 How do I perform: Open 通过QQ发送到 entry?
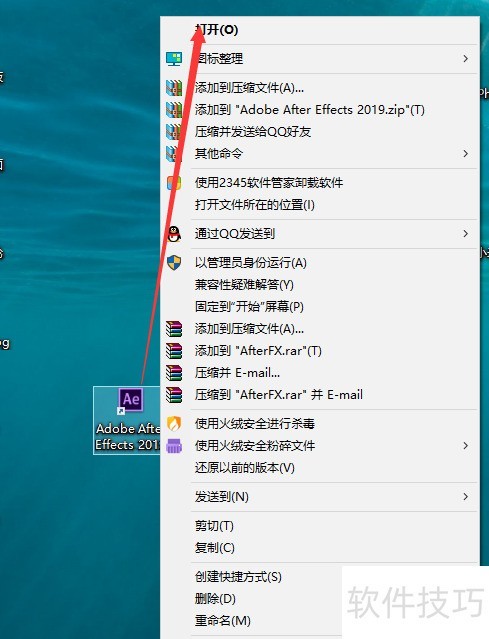coord(320,234)
